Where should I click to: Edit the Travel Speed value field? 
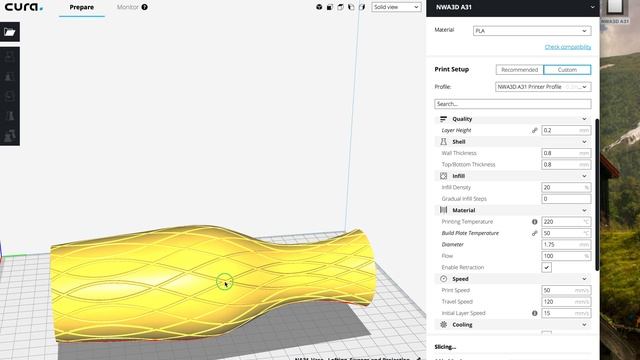click(x=566, y=302)
